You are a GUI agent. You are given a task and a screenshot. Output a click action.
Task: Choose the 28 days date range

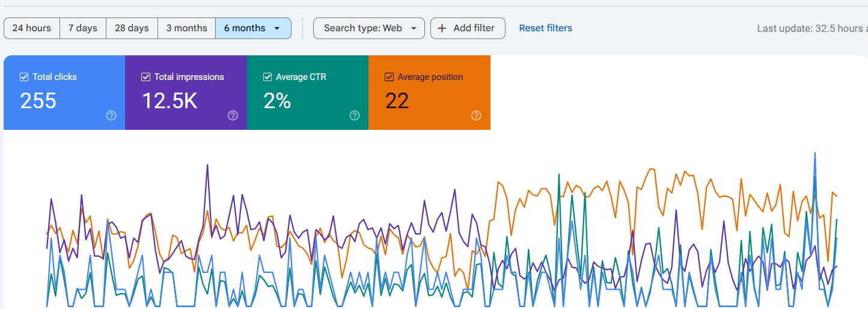coord(132,28)
